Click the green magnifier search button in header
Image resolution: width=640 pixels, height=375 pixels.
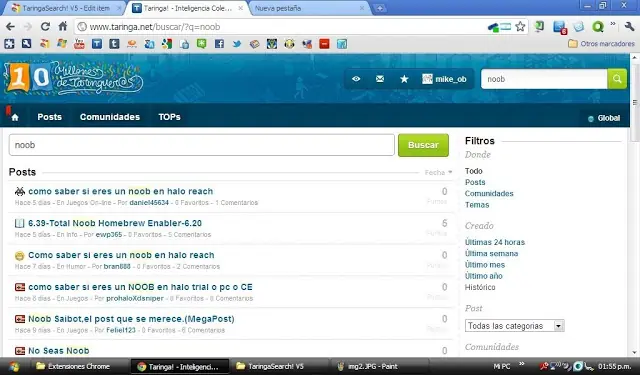pos(617,79)
